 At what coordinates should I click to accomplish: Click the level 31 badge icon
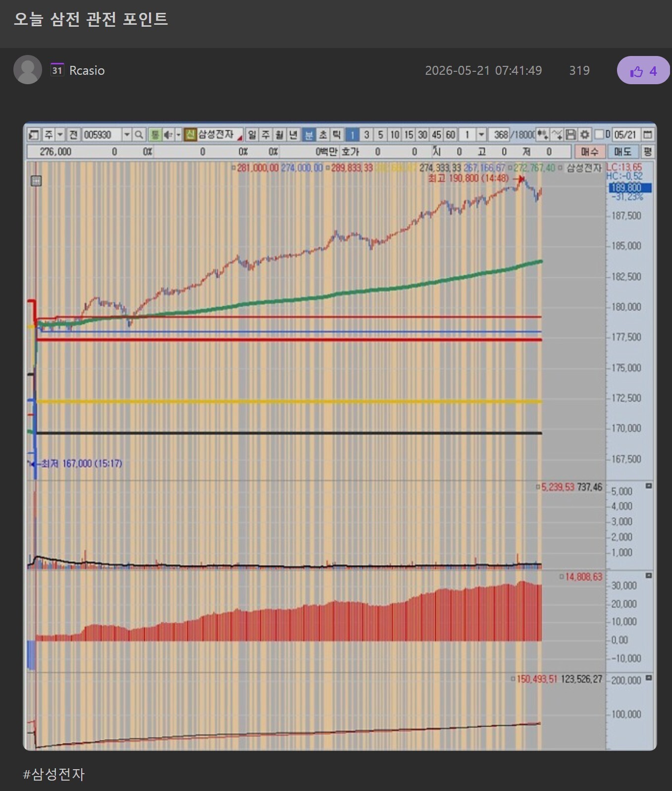(57, 70)
